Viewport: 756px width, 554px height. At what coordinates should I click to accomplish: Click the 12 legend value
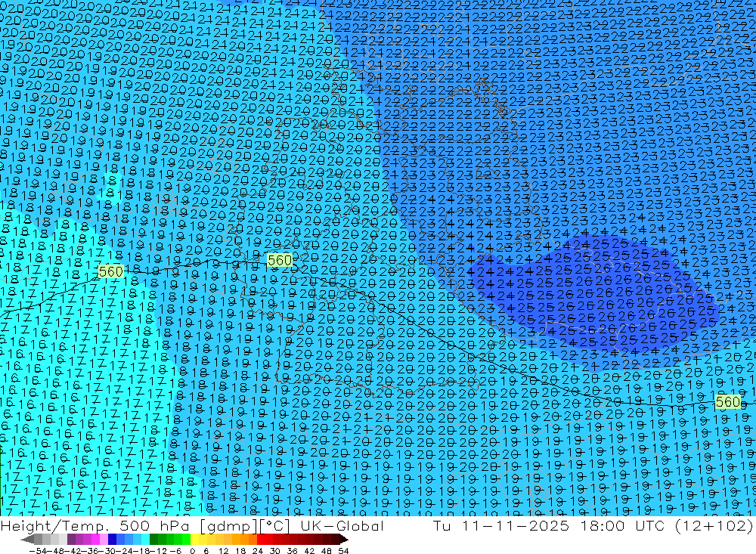coord(223,551)
